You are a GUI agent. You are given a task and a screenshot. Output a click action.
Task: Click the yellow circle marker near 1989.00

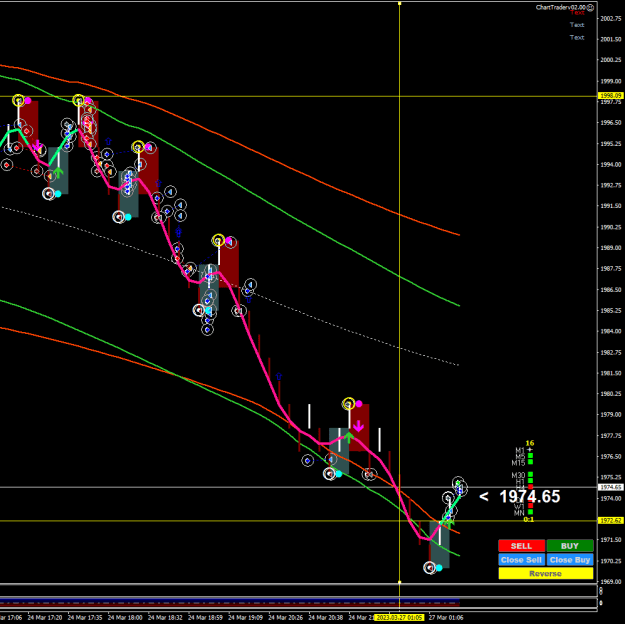tap(218, 240)
